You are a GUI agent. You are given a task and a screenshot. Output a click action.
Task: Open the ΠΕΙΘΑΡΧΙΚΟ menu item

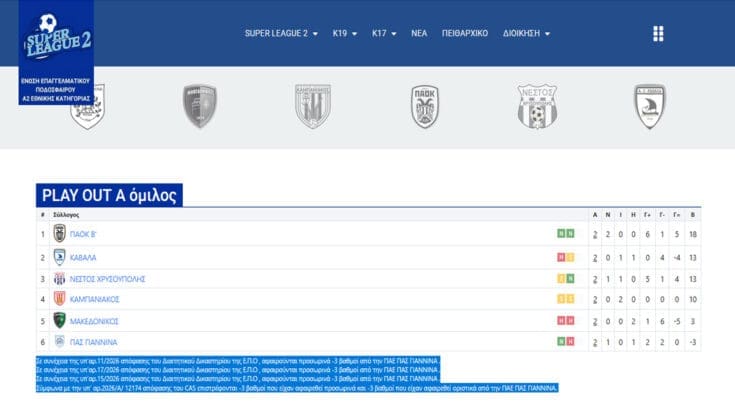pos(465,33)
